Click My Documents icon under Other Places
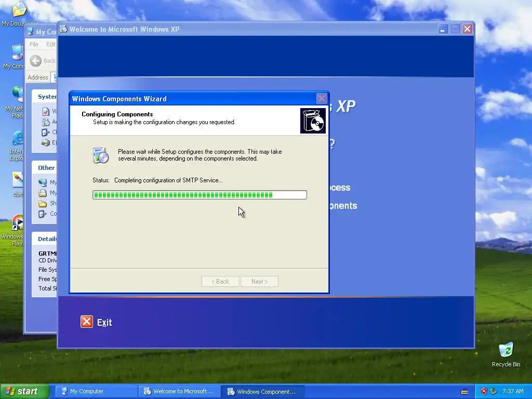 (43, 193)
